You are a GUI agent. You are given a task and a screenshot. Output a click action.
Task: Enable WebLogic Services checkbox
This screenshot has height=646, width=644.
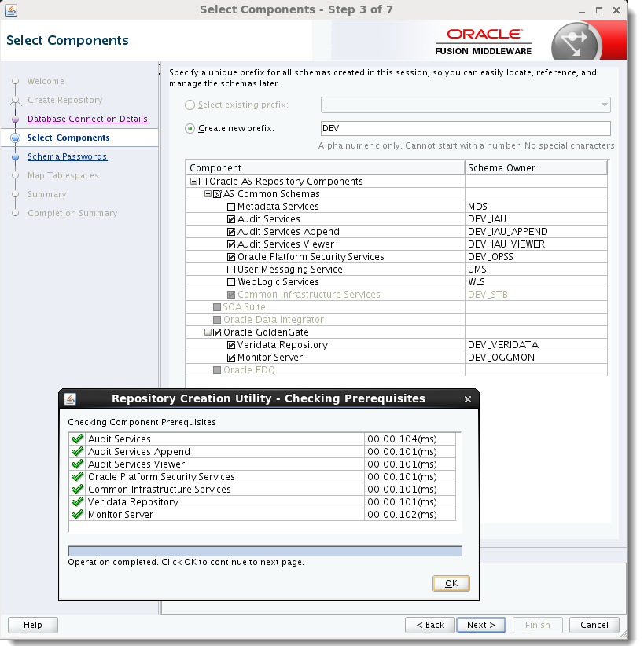[231, 282]
